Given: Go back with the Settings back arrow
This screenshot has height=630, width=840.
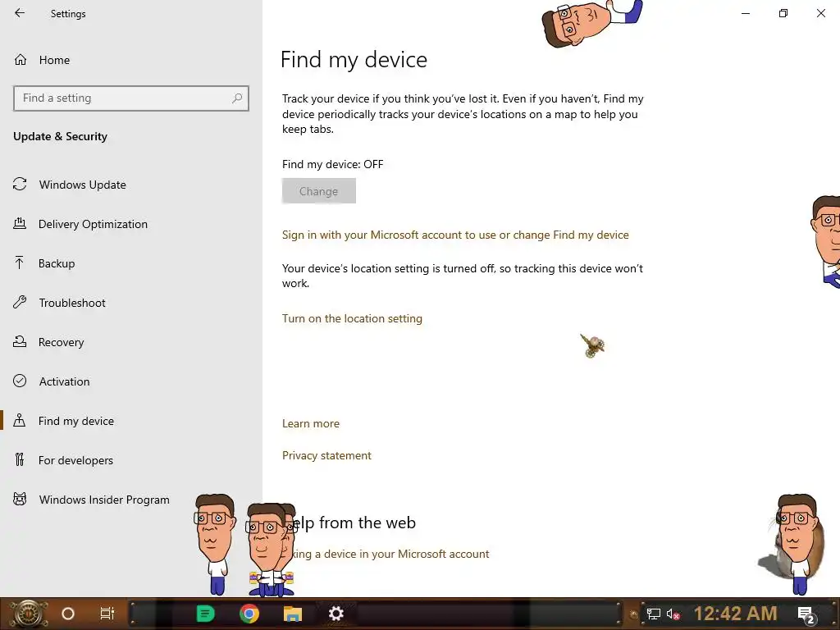Looking at the screenshot, I should tap(20, 13).
